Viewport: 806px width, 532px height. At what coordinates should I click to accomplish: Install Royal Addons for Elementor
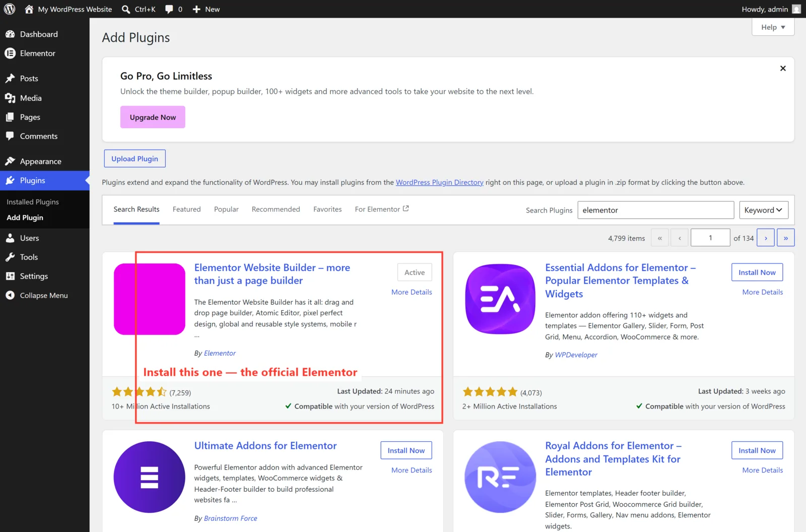click(757, 450)
